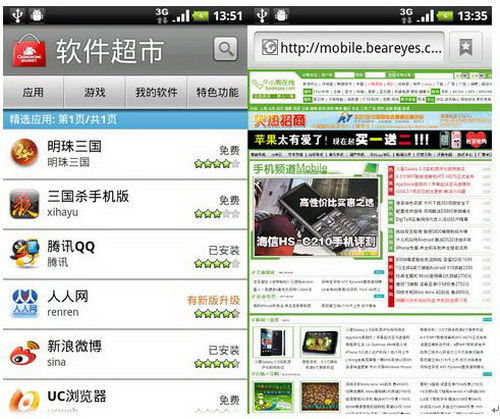Tap the red 软件超市 shopping bag logo
Screen dimensions: 500x419
[x=29, y=50]
